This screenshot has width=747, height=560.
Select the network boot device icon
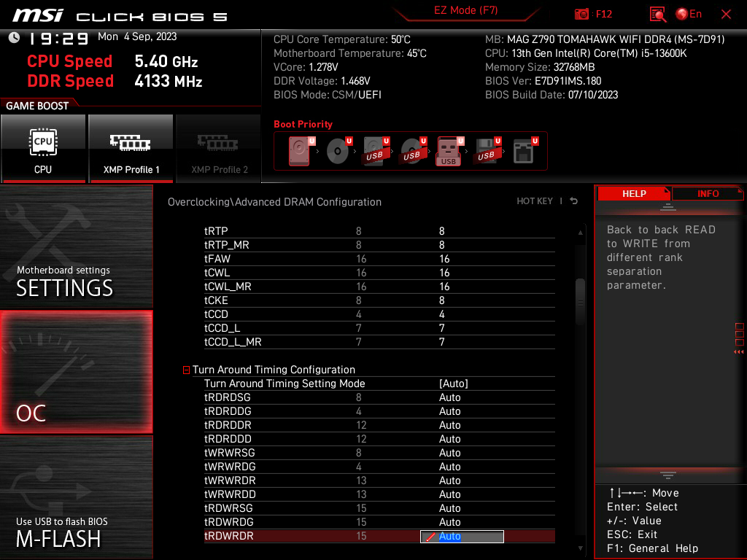[524, 151]
